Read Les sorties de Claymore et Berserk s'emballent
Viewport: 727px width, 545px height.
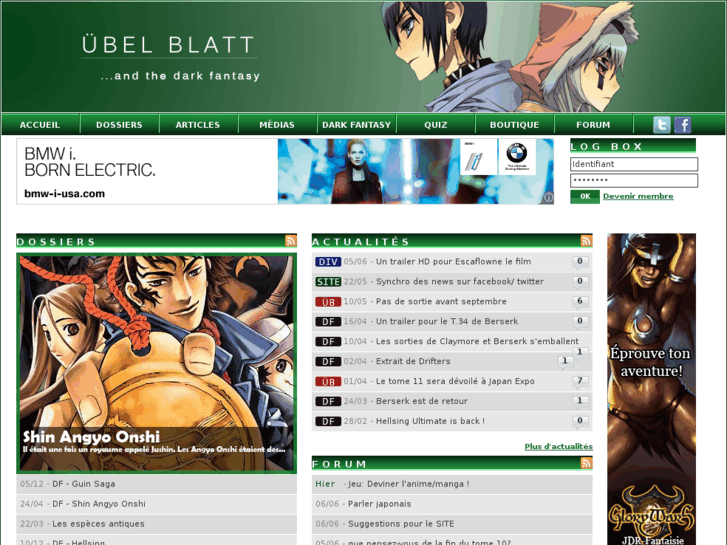(x=477, y=341)
